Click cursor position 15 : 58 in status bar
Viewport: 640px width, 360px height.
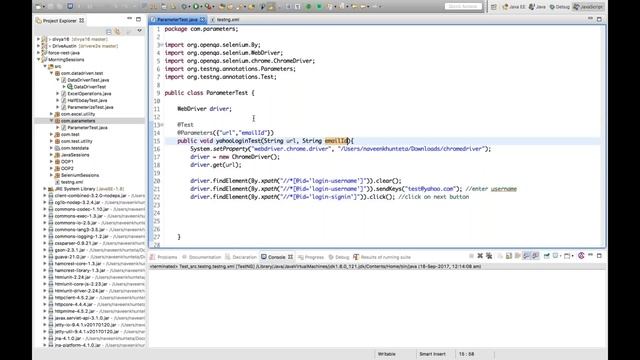(467, 354)
